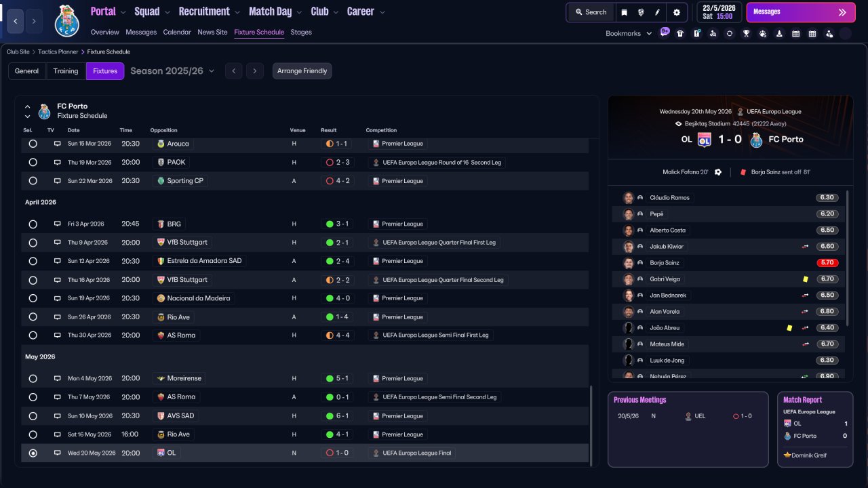Image resolution: width=868 pixels, height=488 pixels.
Task: Expand the Recruitment menu dropdown
Action: click(x=237, y=12)
